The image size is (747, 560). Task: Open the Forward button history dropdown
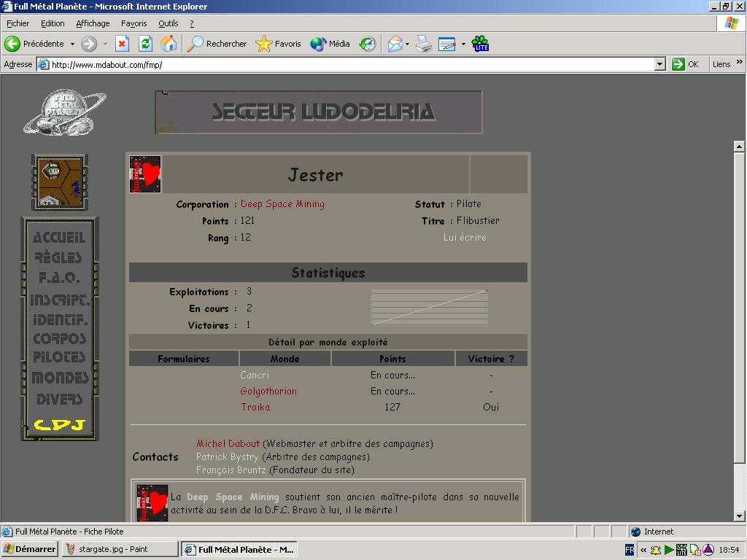(x=105, y=44)
